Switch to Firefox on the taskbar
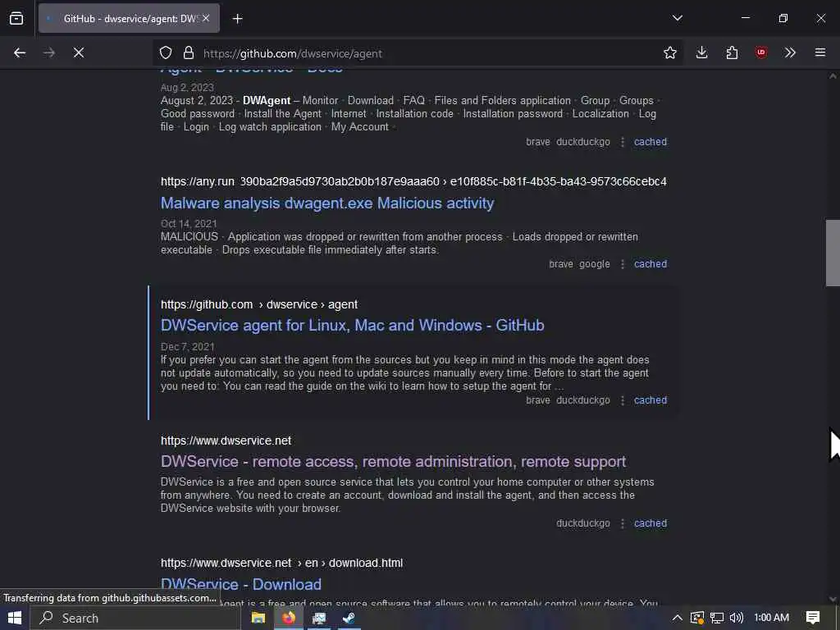 point(289,618)
